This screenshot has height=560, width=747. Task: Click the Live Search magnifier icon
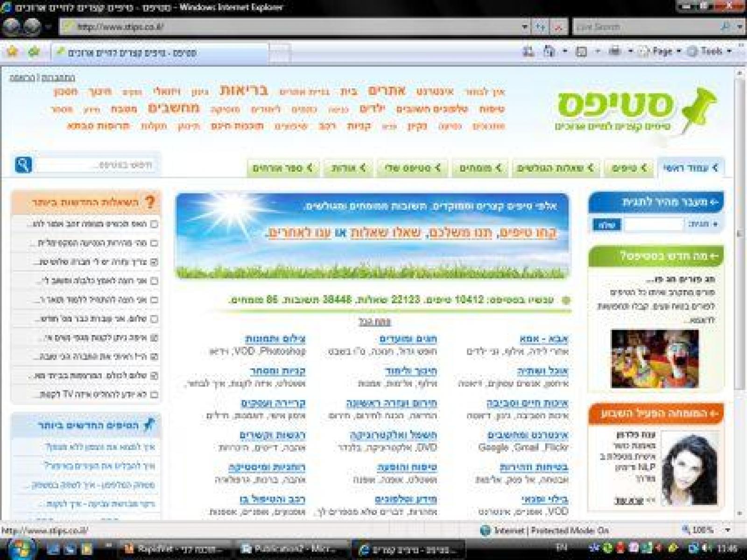coord(725,27)
